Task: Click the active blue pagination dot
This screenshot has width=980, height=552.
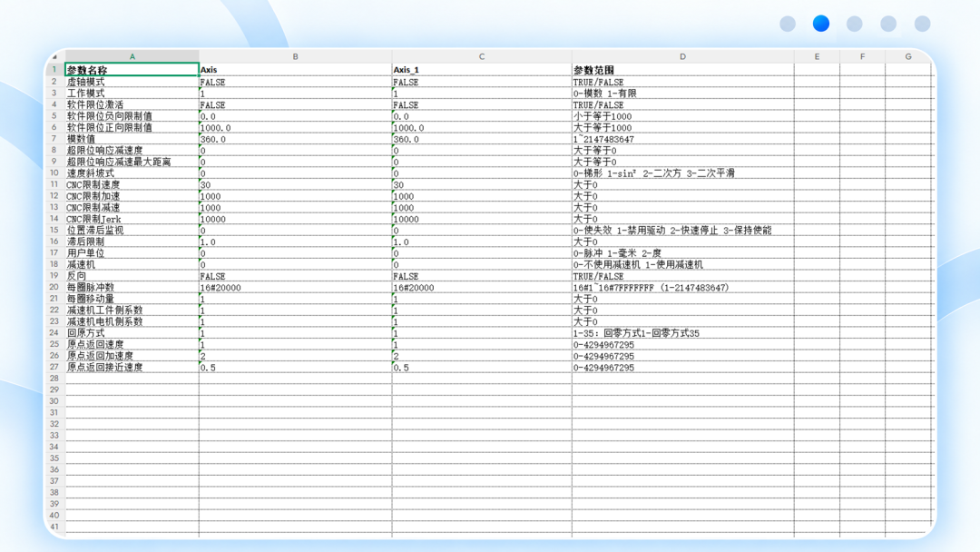Action: [821, 24]
